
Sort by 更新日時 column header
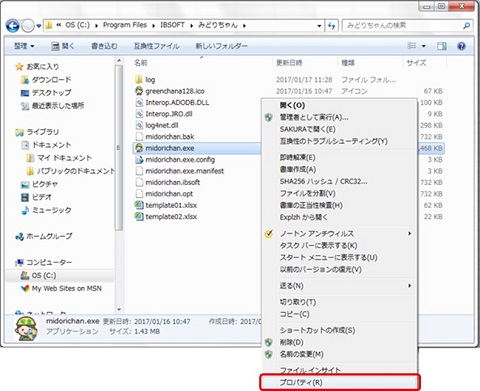coord(289,63)
